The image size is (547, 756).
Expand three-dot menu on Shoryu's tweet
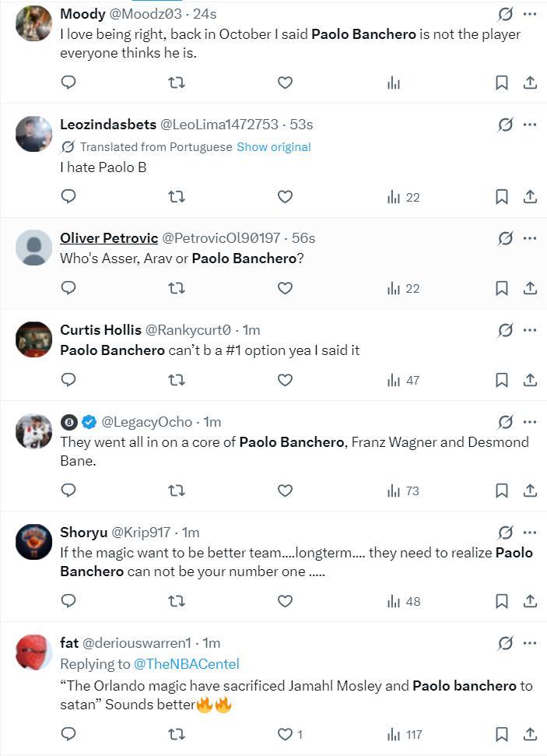pyautogui.click(x=530, y=533)
